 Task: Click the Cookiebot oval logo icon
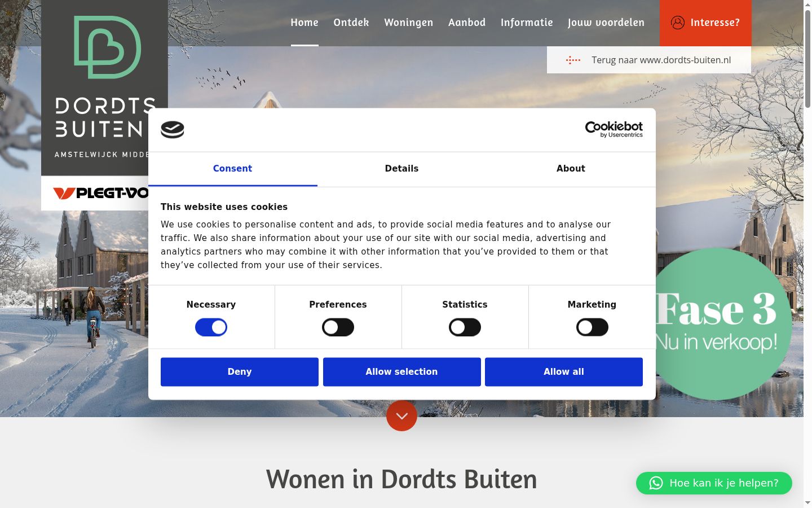173,130
